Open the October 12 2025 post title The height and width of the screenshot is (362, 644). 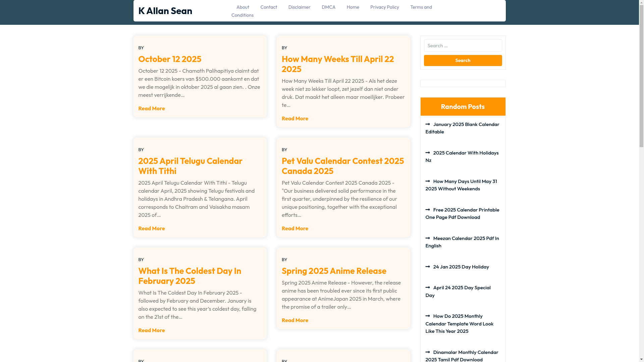pyautogui.click(x=170, y=59)
